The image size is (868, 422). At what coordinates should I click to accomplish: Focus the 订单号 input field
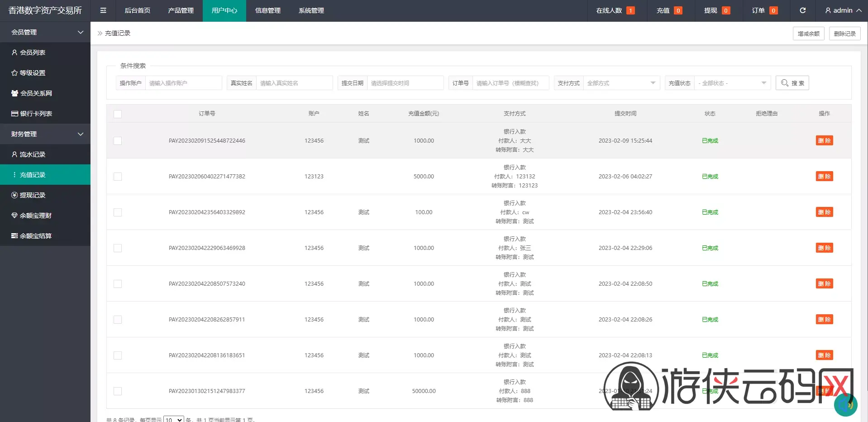point(510,83)
